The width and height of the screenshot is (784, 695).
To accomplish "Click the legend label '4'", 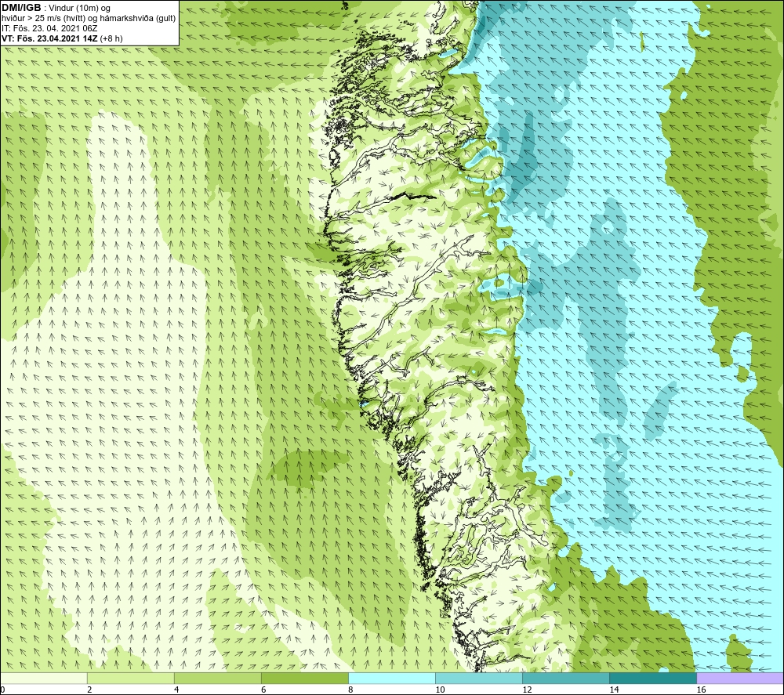I will pyautogui.click(x=176, y=690).
